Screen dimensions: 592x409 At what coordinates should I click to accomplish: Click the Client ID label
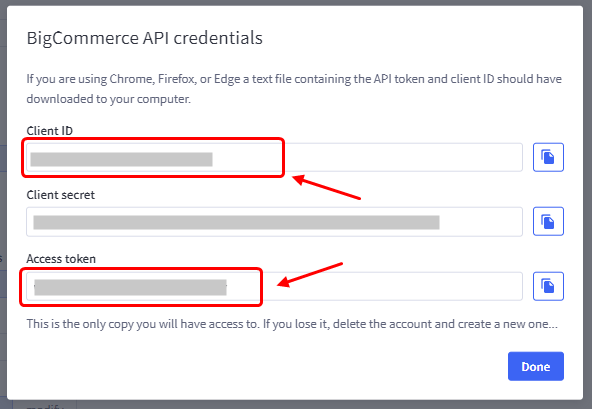point(49,131)
